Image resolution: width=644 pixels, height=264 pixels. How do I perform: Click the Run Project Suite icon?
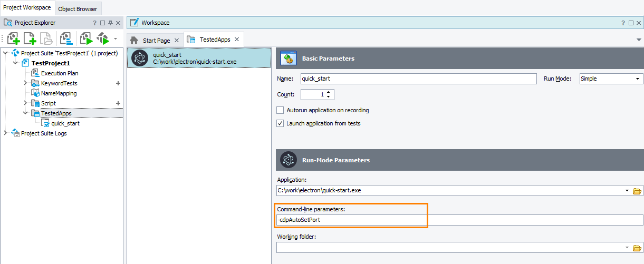102,38
